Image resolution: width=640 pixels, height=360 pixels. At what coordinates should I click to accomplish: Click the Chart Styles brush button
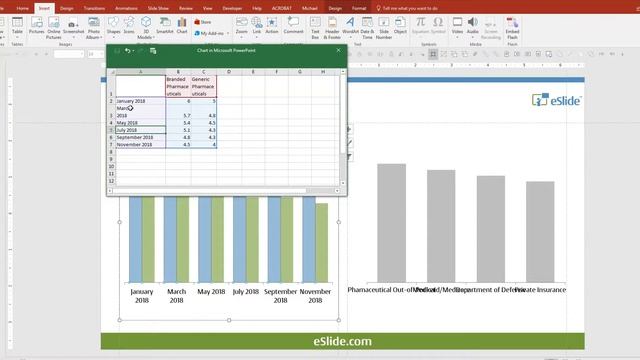coord(349,143)
